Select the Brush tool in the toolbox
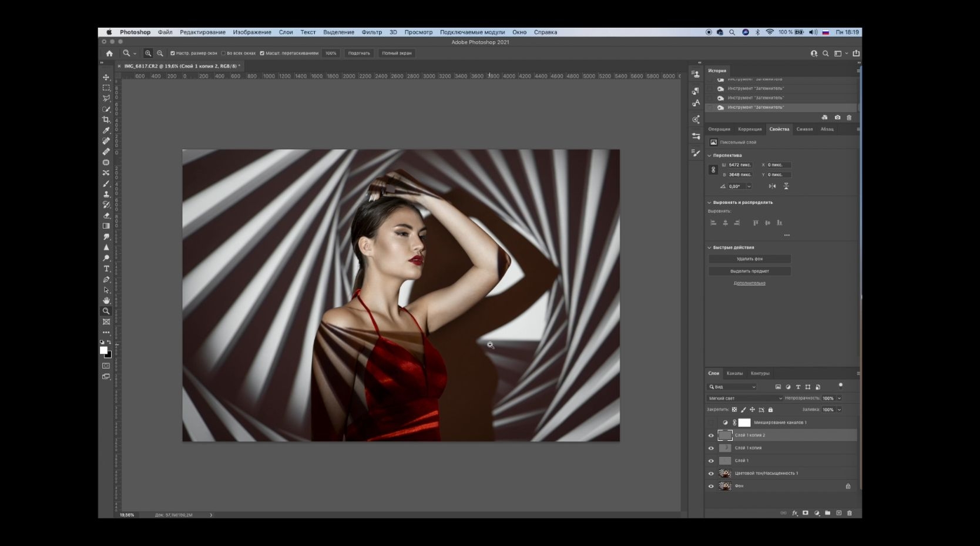The width and height of the screenshot is (980, 546). click(106, 183)
